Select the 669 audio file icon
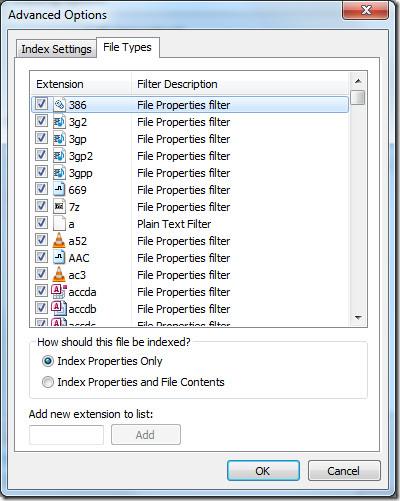This screenshot has width=400, height=501. click(x=59, y=190)
